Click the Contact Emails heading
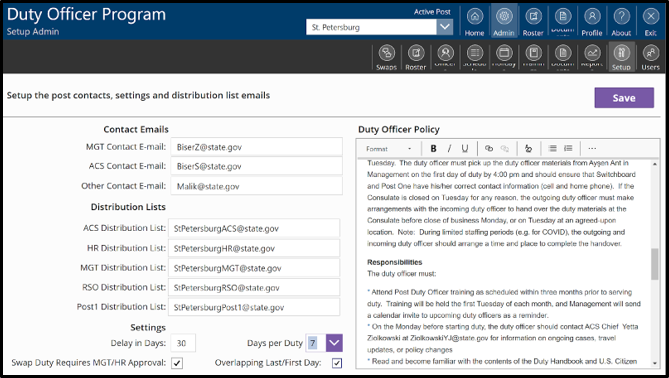The height and width of the screenshot is (378, 669). click(136, 129)
